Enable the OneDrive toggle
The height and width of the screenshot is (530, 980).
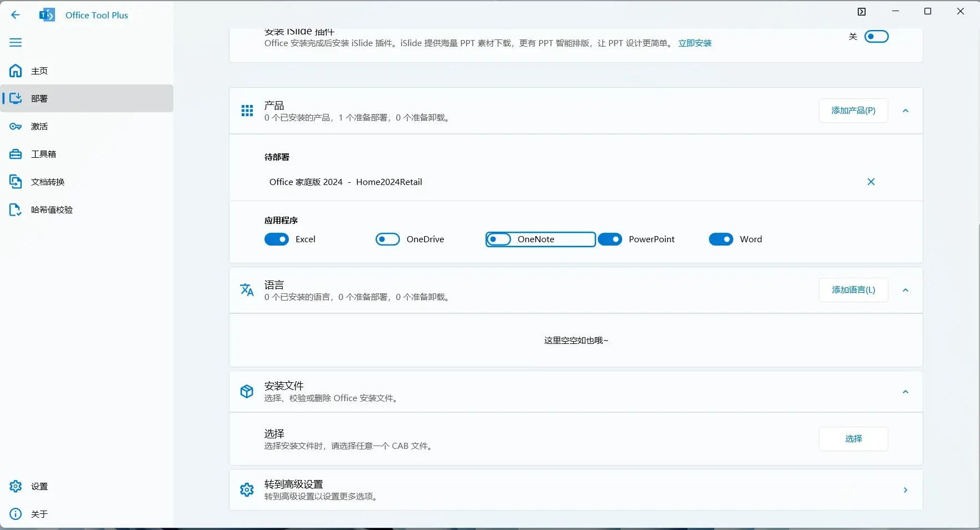point(388,239)
